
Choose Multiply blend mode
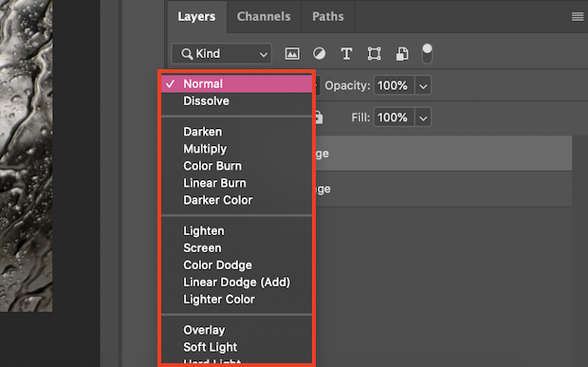(237, 149)
